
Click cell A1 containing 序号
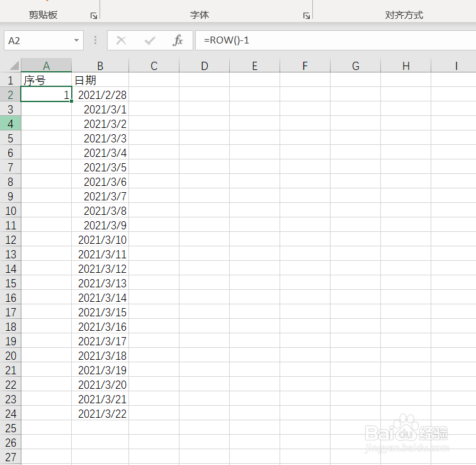coord(46,80)
